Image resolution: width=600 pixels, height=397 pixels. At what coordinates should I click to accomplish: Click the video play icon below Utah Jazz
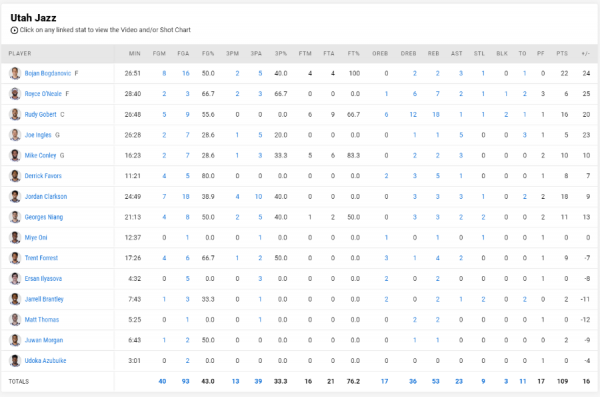click(14, 30)
